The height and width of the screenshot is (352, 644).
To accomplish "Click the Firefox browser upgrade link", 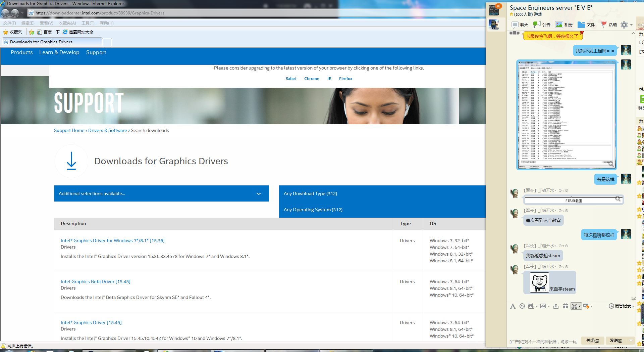I will point(345,79).
